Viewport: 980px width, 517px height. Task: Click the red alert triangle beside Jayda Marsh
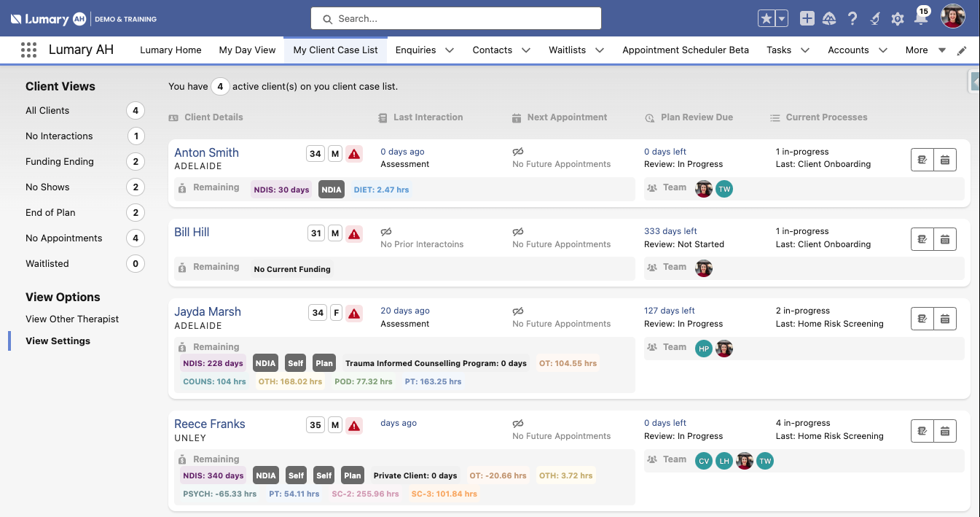click(354, 313)
